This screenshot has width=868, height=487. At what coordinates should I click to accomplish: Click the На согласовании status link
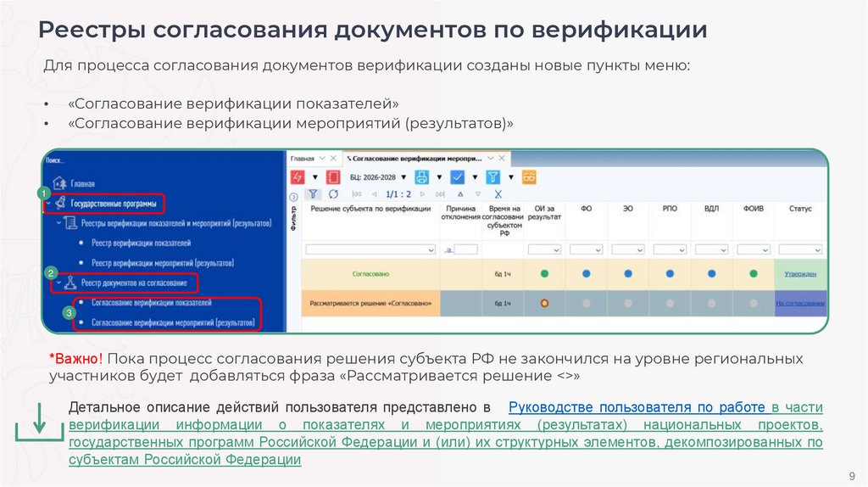click(800, 304)
